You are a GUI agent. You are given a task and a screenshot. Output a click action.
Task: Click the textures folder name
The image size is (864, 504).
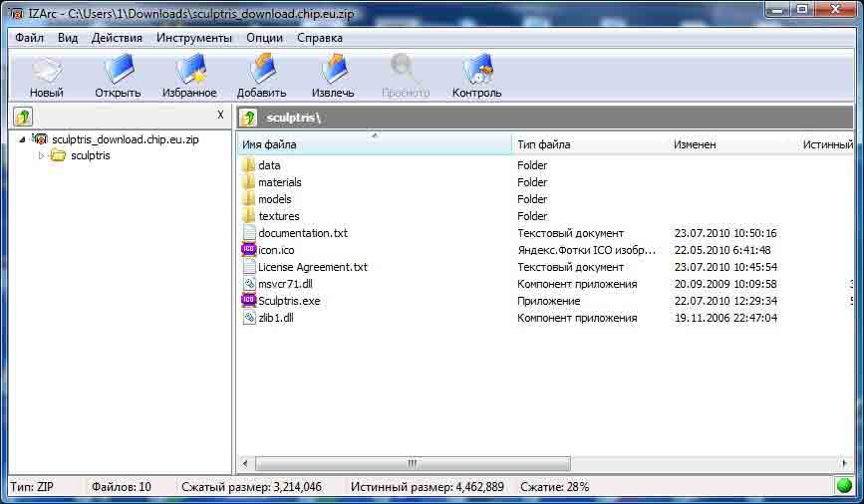279,216
